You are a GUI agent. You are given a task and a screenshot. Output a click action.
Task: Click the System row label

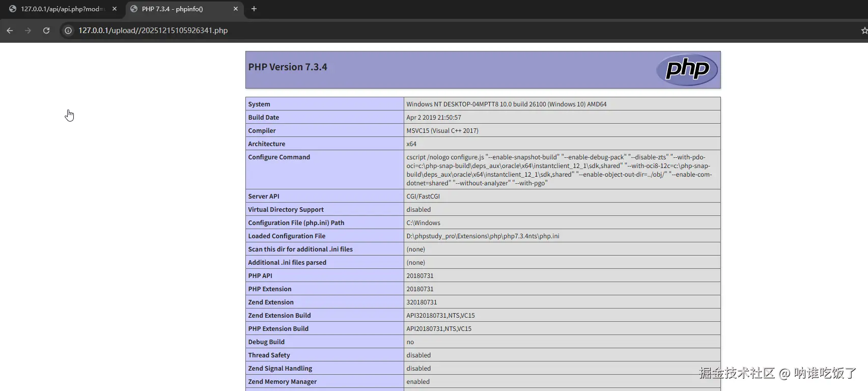pos(259,104)
